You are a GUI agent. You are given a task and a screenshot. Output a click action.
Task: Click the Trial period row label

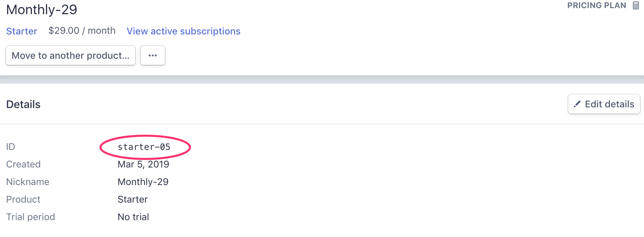(30, 217)
